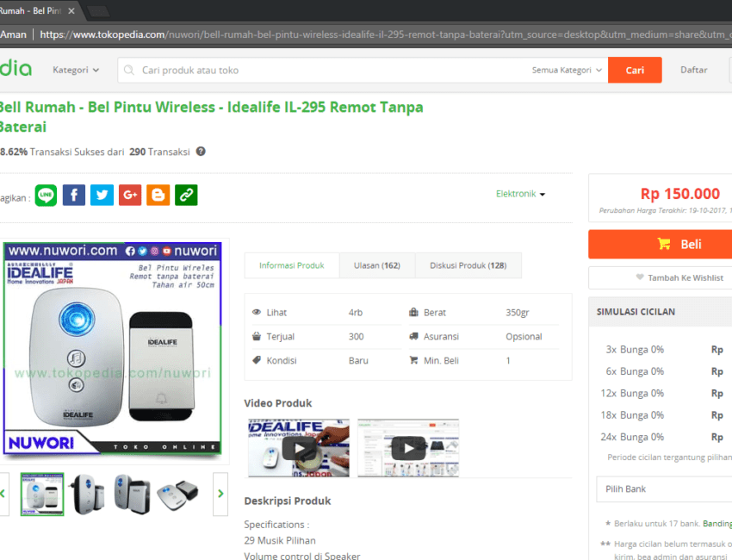
Task: Open the Kategori dropdown
Action: coord(76,70)
